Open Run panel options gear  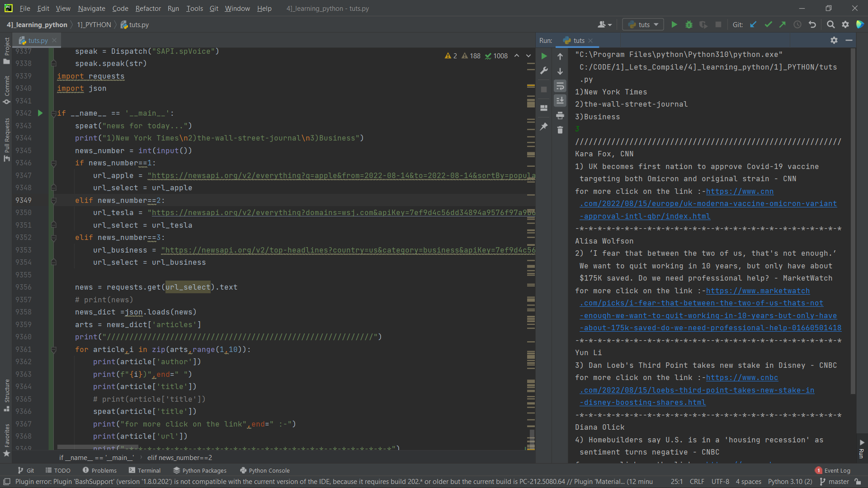pos(834,40)
